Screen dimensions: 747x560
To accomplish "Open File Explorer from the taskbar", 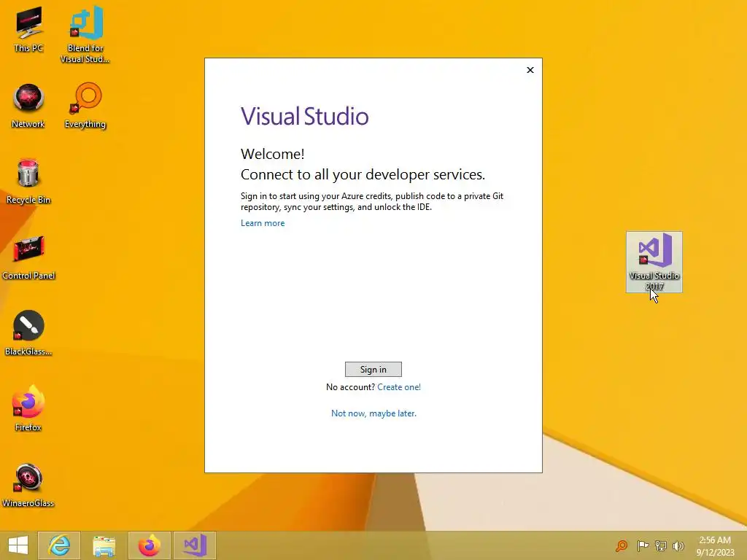I will [104, 545].
